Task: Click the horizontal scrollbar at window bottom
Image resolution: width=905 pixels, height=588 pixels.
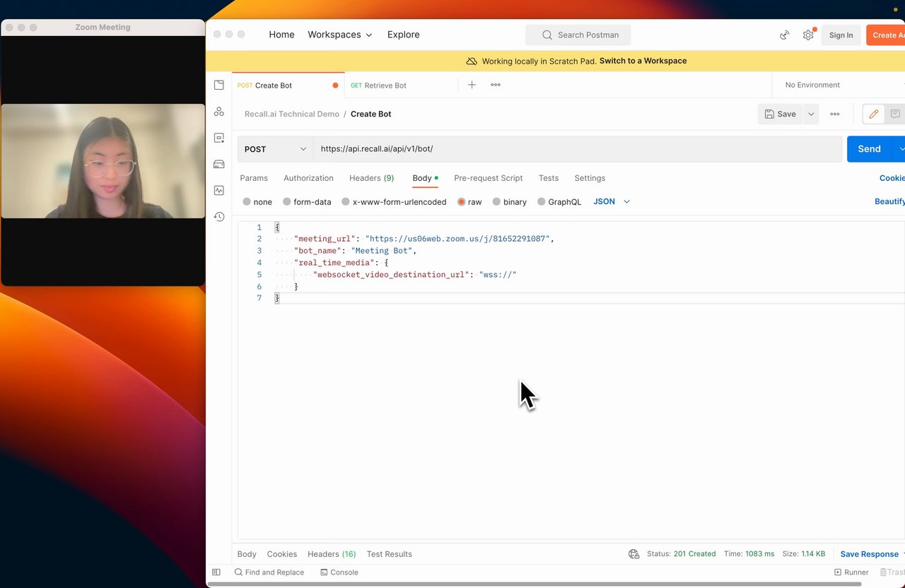Action: coord(535,584)
